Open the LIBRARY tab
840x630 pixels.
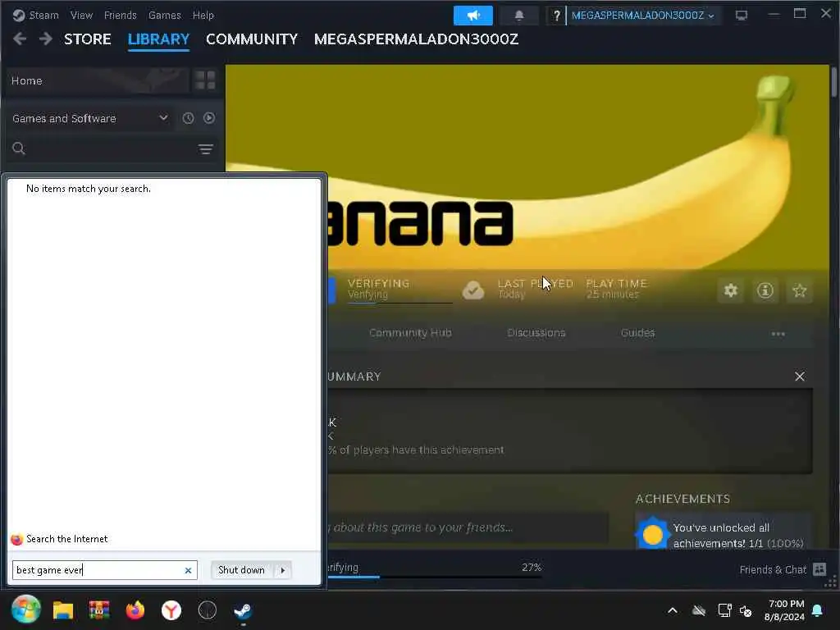[x=158, y=39]
